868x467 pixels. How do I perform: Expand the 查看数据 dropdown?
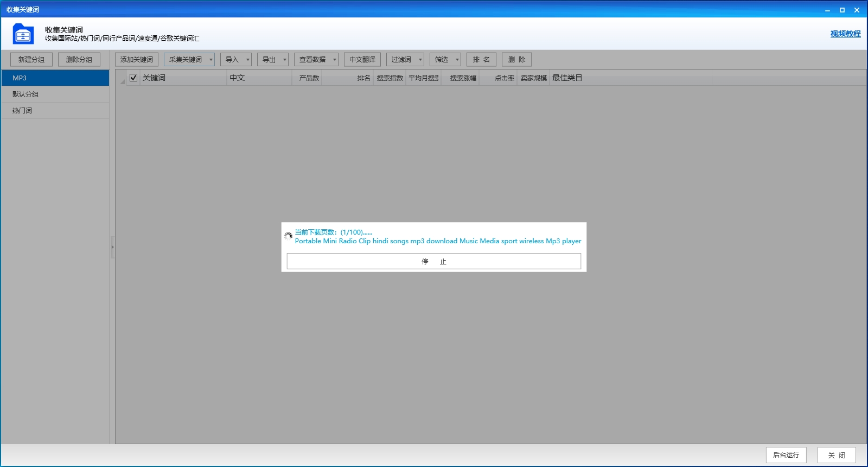316,60
